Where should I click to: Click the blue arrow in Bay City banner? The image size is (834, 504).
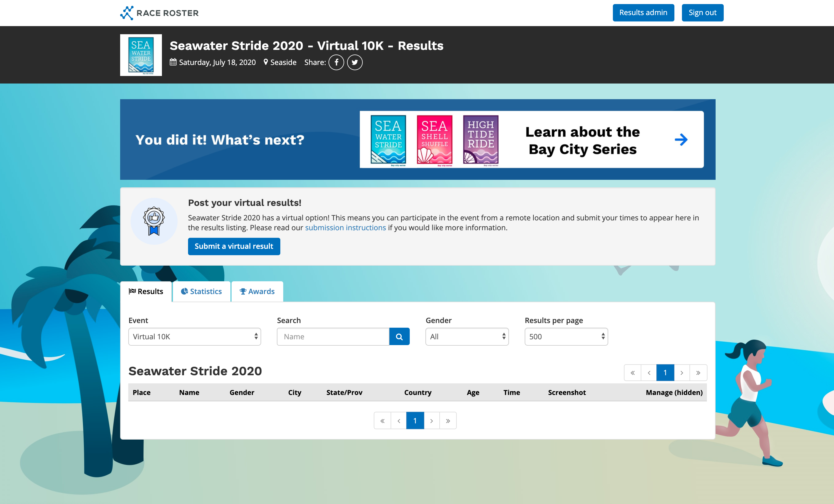coord(681,139)
